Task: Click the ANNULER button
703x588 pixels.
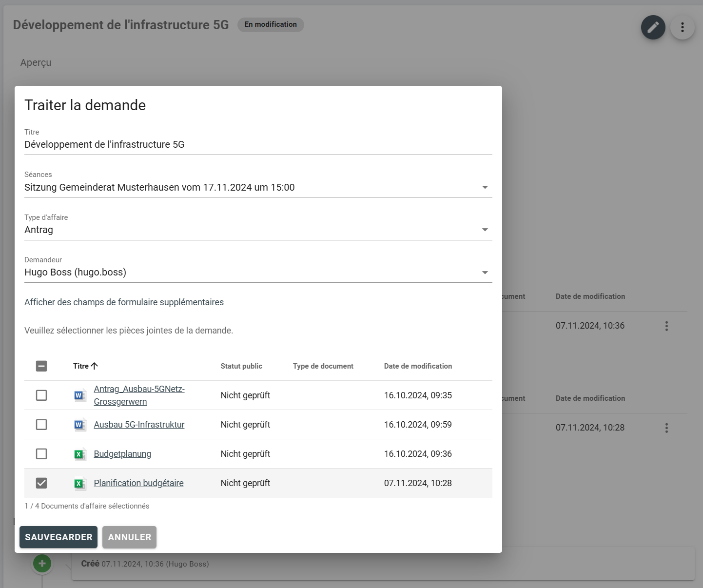Action: (x=129, y=537)
